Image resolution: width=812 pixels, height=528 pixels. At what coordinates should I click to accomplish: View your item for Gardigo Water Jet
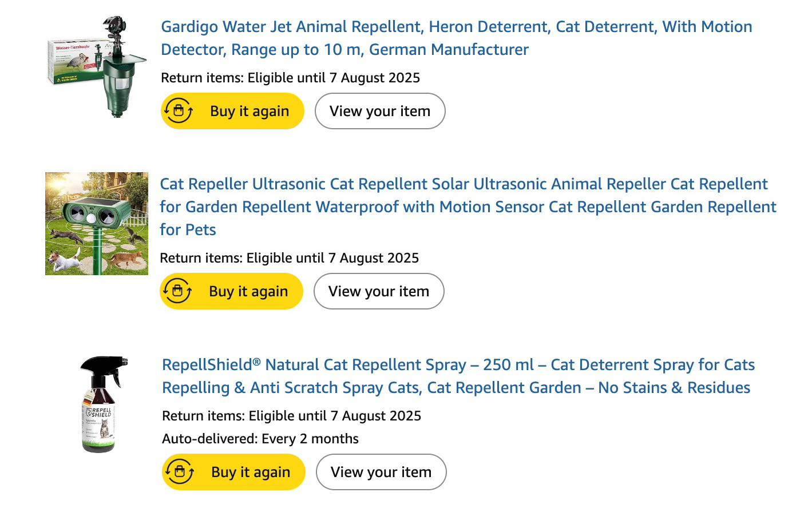[380, 111]
